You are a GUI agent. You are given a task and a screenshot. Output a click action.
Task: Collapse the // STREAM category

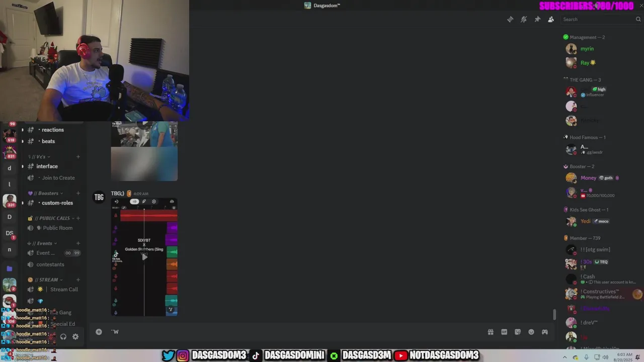point(45,280)
